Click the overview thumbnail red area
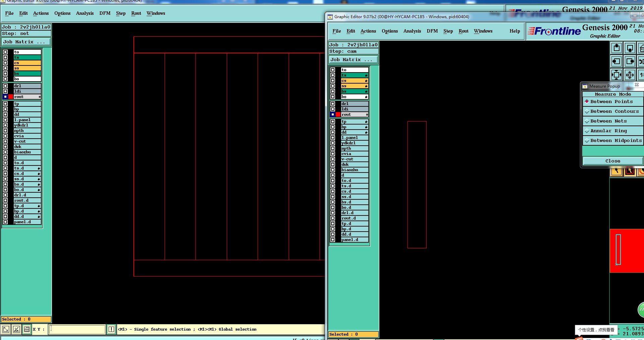This screenshot has width=644, height=340. coord(627,251)
